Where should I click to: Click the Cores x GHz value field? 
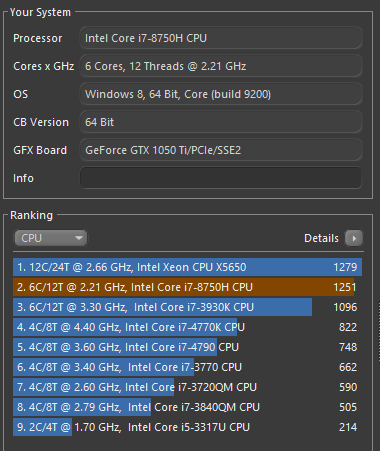pos(221,66)
